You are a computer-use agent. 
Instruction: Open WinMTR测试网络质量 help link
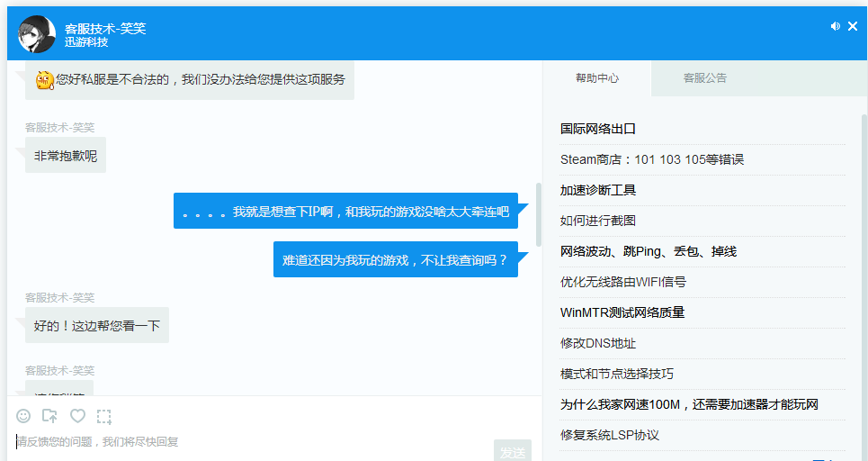[622, 312]
